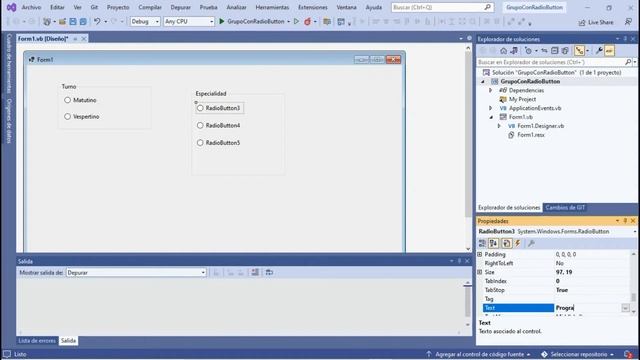Viewport: 640px width, 360px height.
Task: Click the Property Pages wrench in Properties panel
Action: tap(531, 243)
